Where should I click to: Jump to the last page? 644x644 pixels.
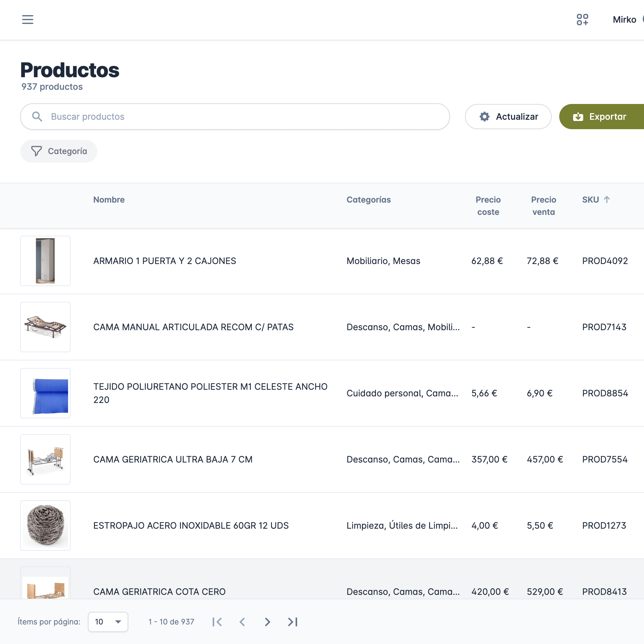(293, 622)
